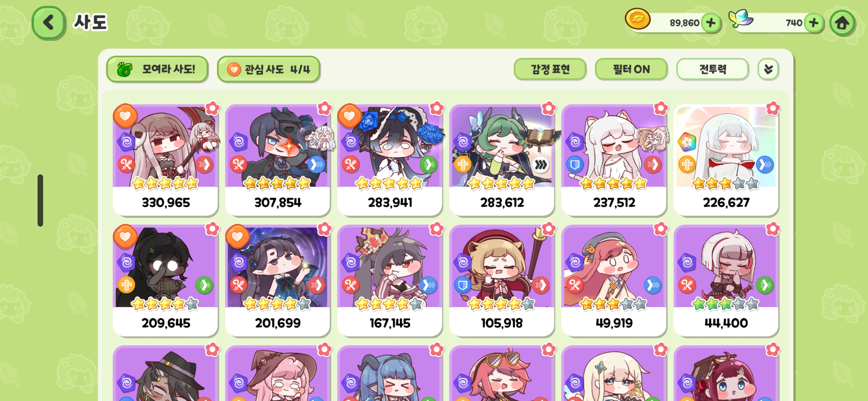868x401 pixels.
Task: Go back using the green arrow button
Action: point(48,23)
